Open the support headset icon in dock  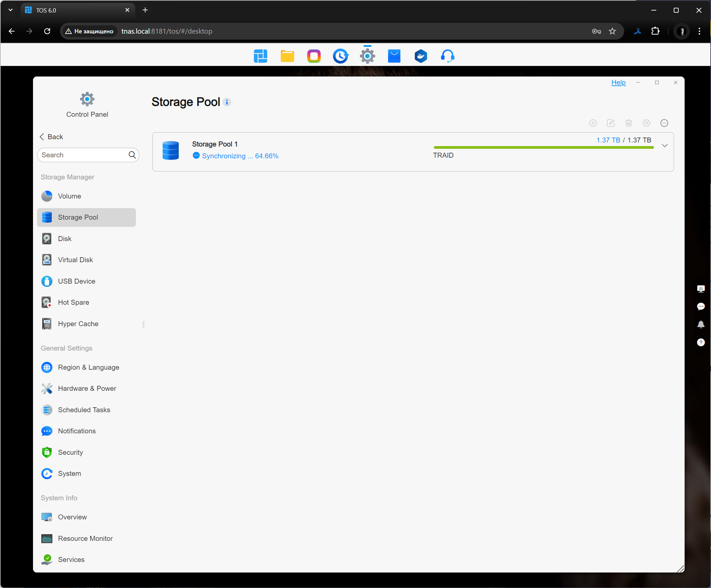coord(448,56)
